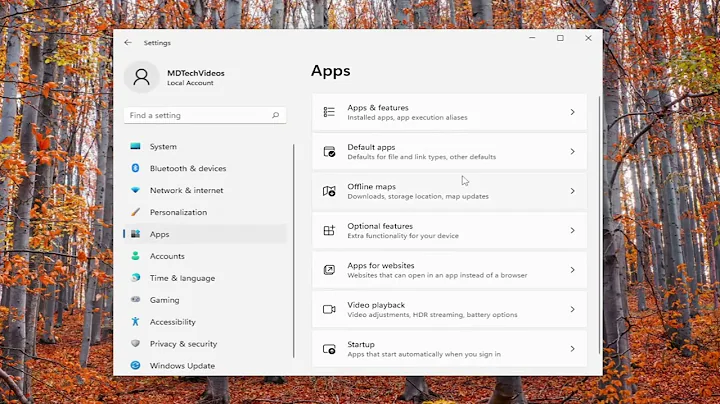Open the MDTechVideos account name
The height and width of the screenshot is (404, 720).
(x=196, y=73)
